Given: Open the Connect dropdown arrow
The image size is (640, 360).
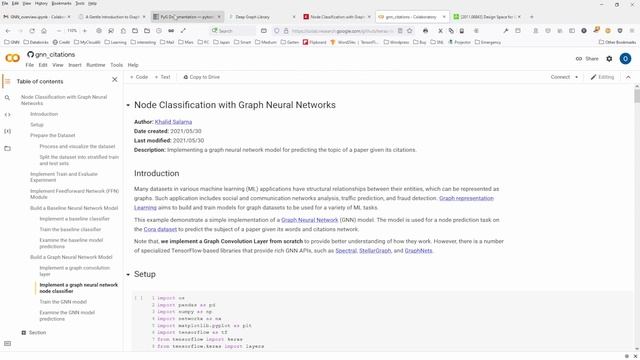Looking at the screenshot, I should pos(577,77).
